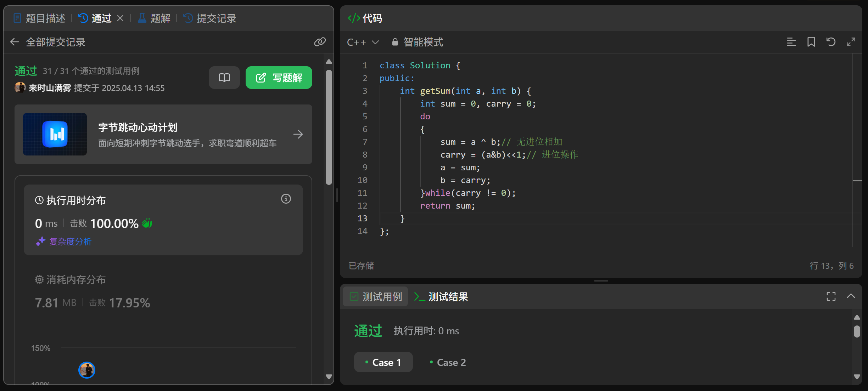Switch to the 题目描述 tab
868x391 pixels.
(x=39, y=18)
